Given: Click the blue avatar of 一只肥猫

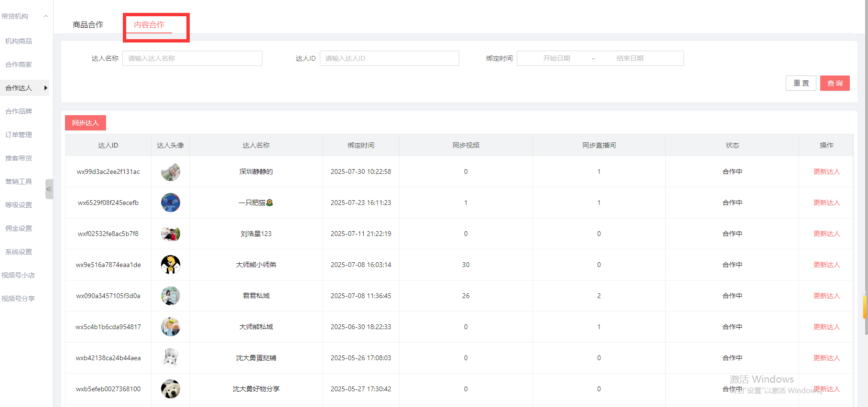Looking at the screenshot, I should pos(170,203).
